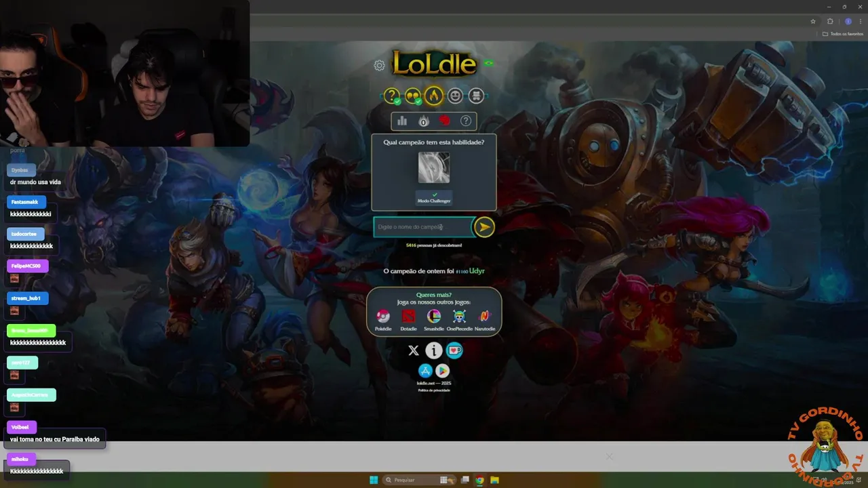Open the Dotadle game link
Image resolution: width=868 pixels, height=488 pixels.
(x=408, y=320)
